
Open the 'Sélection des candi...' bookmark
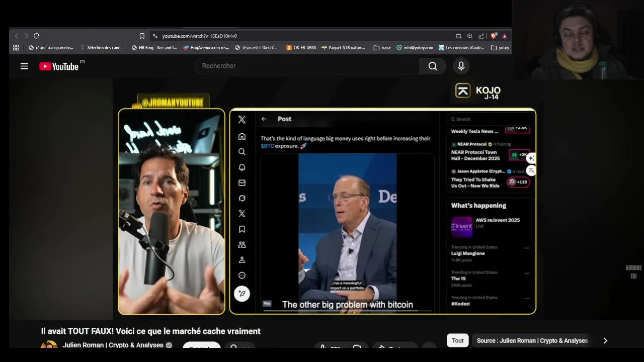(x=103, y=48)
